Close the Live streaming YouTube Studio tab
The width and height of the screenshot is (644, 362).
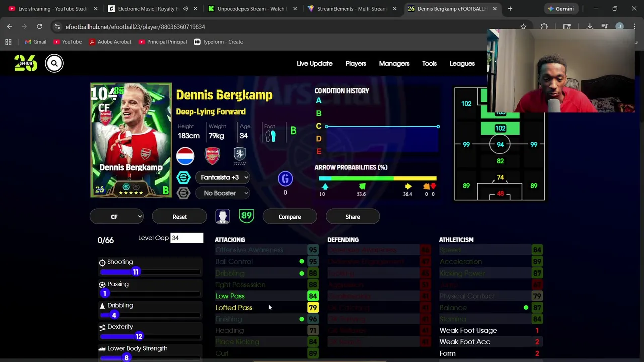(x=95, y=9)
